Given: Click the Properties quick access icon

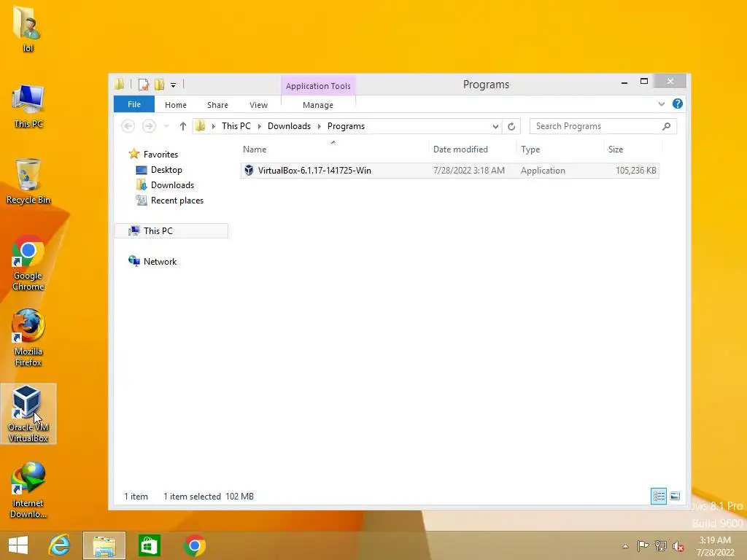Looking at the screenshot, I should 144,85.
